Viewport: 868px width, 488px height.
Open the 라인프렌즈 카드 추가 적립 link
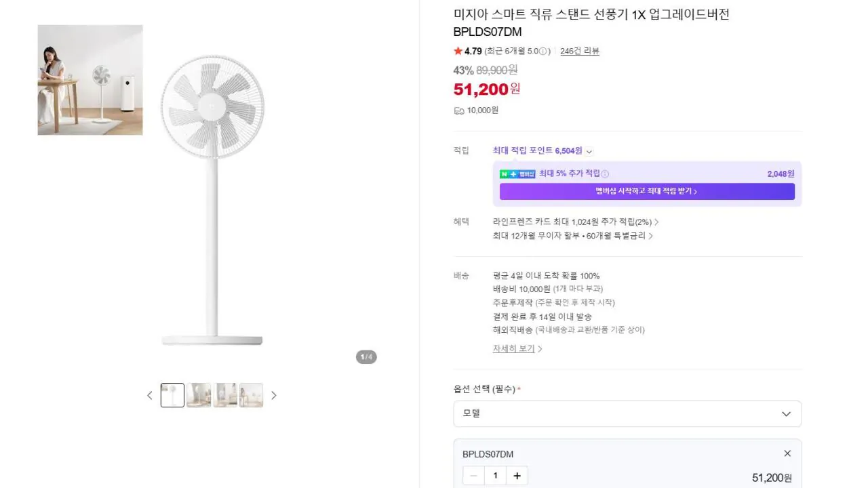[x=573, y=222]
